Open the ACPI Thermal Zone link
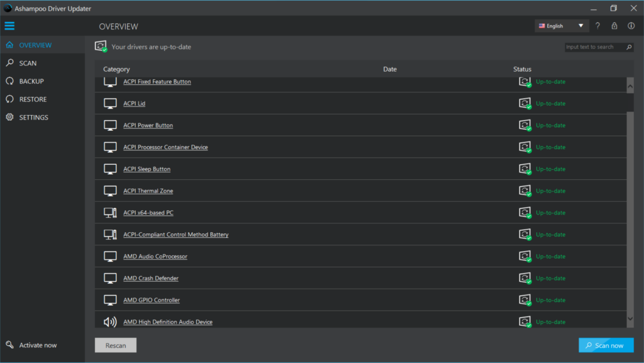Viewport: 644px width, 363px height. pos(148,191)
